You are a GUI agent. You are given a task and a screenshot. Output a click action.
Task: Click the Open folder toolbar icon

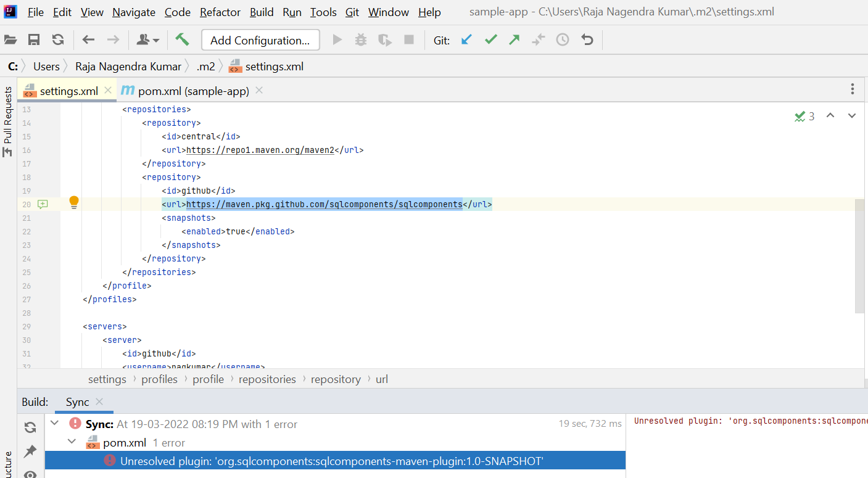pyautogui.click(x=10, y=40)
